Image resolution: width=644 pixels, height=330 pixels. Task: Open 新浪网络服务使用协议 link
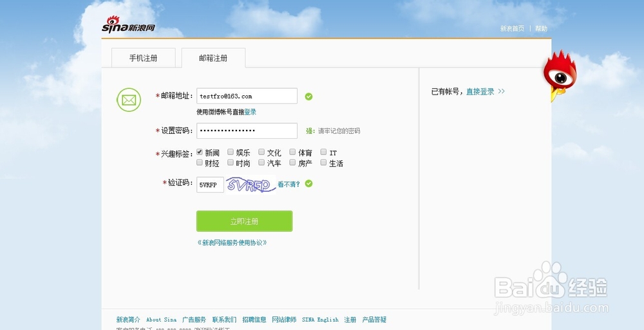pos(232,243)
